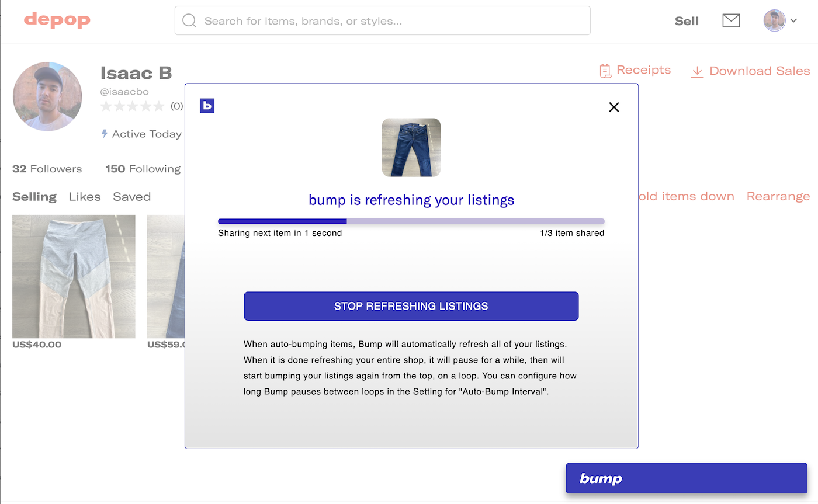Viewport: 818px width, 504px height.
Task: Open the messages envelope icon
Action: 731,21
